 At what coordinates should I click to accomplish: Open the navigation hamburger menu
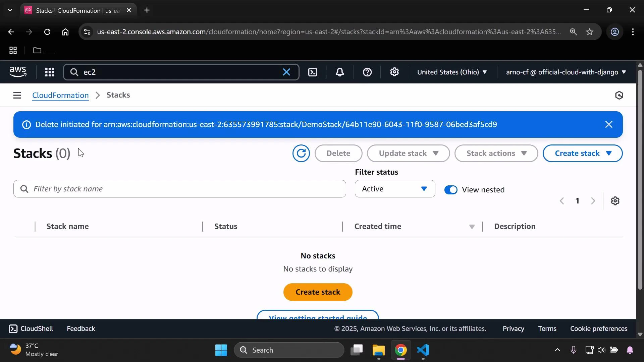coord(17,95)
